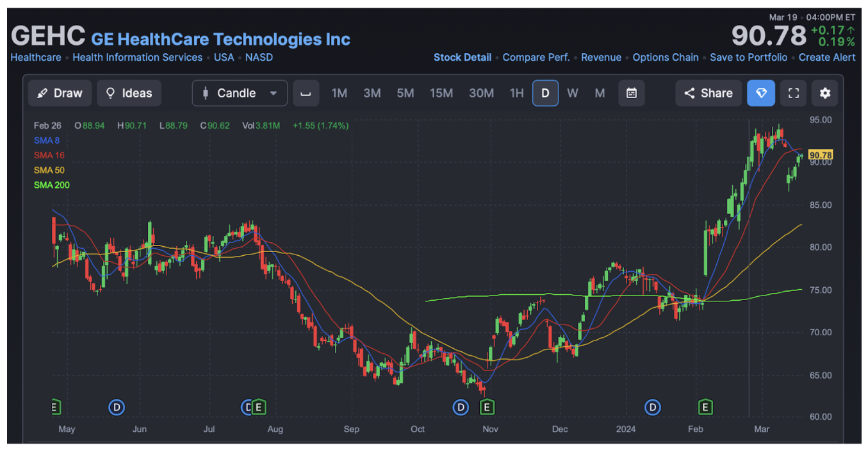
Task: Switch to the 15M timeframe
Action: tap(441, 93)
